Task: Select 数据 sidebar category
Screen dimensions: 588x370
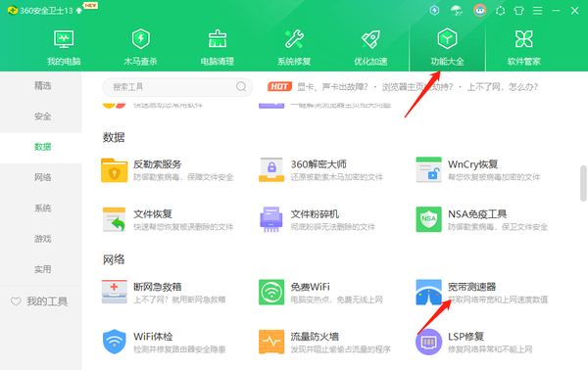Action: 42,147
